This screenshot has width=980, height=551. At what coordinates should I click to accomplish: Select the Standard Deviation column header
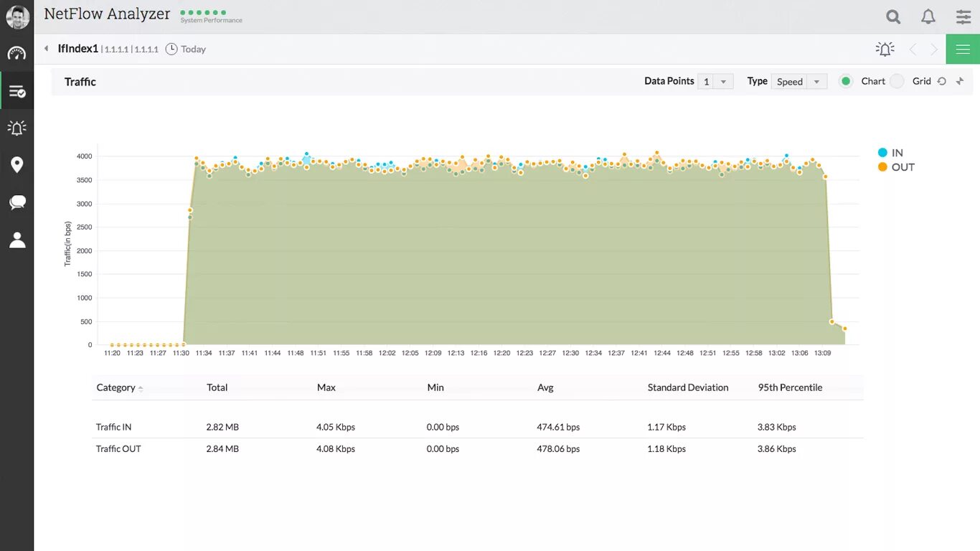point(688,387)
